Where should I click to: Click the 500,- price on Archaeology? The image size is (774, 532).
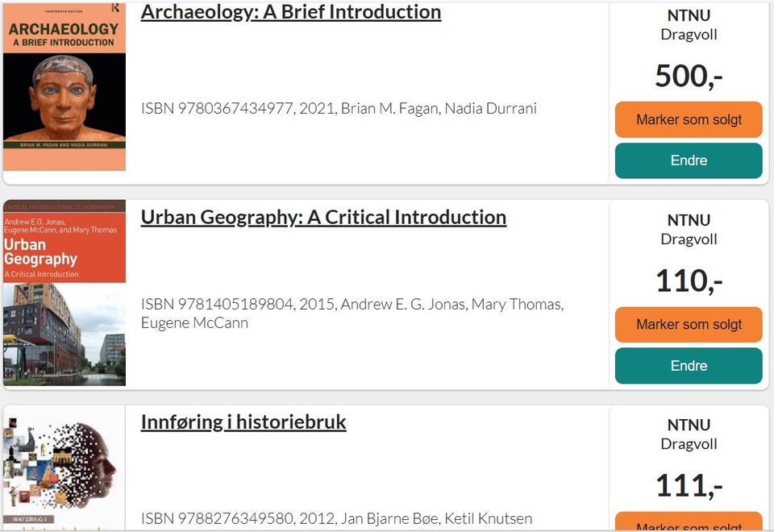pyautogui.click(x=689, y=77)
